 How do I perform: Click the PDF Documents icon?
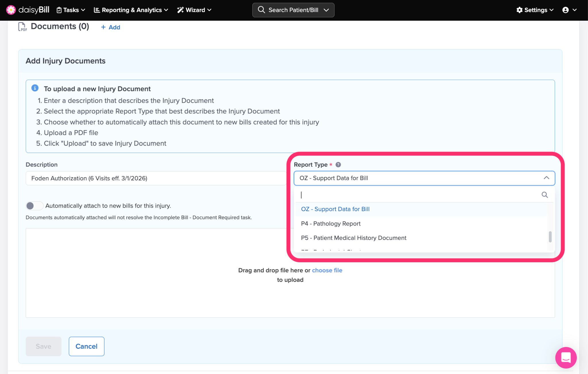pyautogui.click(x=22, y=27)
